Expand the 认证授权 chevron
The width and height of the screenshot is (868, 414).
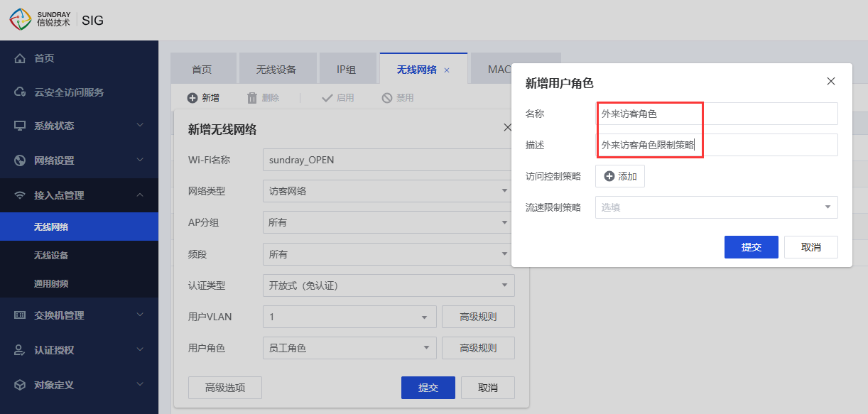pyautogui.click(x=140, y=350)
